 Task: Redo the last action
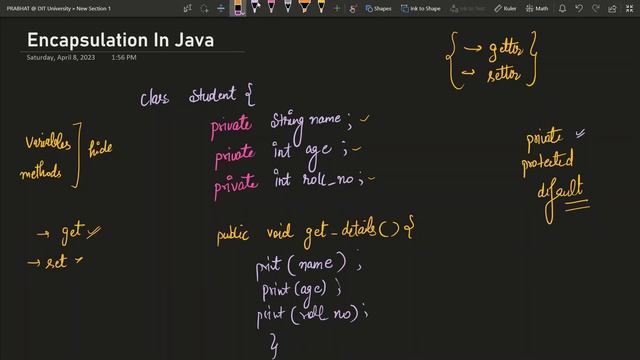pyautogui.click(x=596, y=8)
